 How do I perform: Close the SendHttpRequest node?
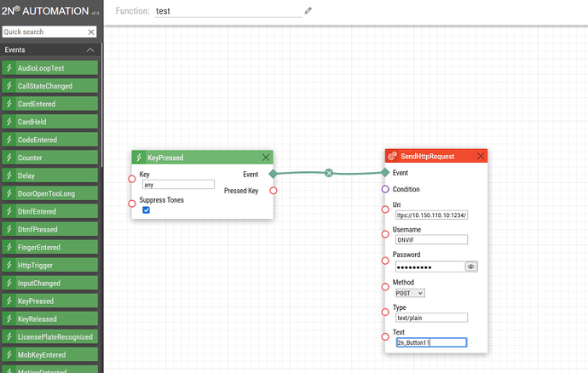(x=481, y=156)
